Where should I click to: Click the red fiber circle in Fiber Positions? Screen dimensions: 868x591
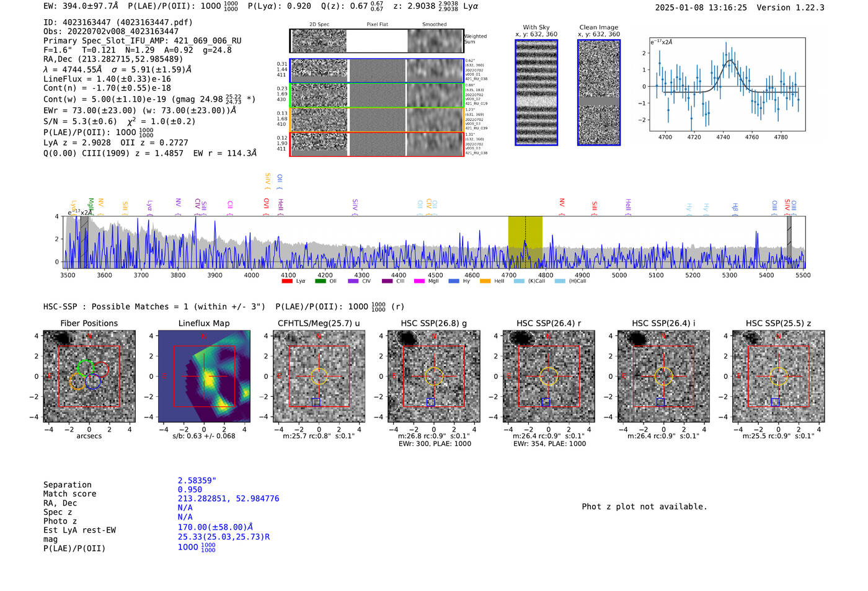(101, 369)
